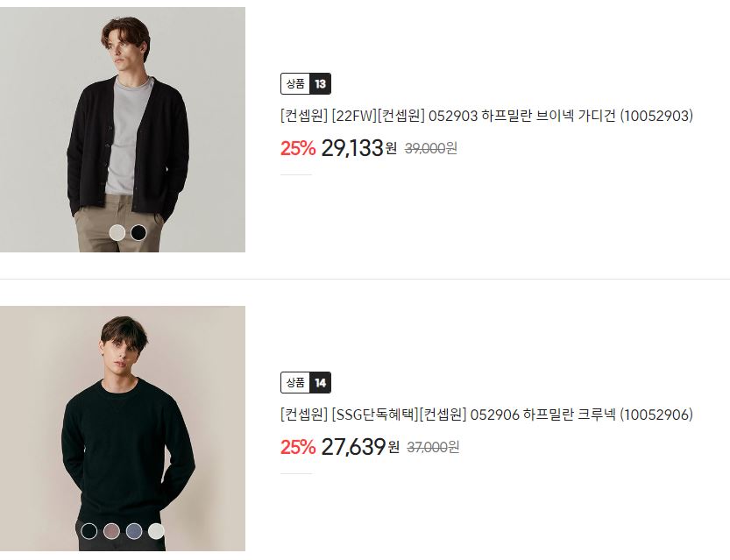
Task: Click the red 25% discount beside 29,133원
Action: coord(297,148)
